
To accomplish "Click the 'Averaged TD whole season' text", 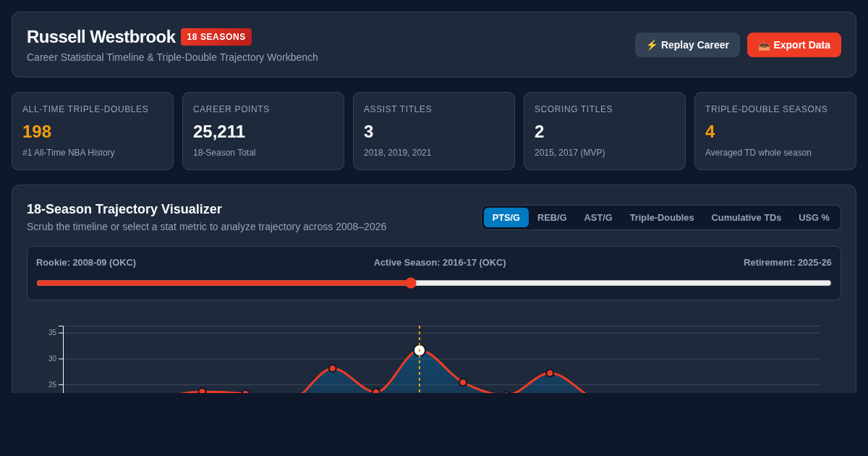I will click(758, 153).
